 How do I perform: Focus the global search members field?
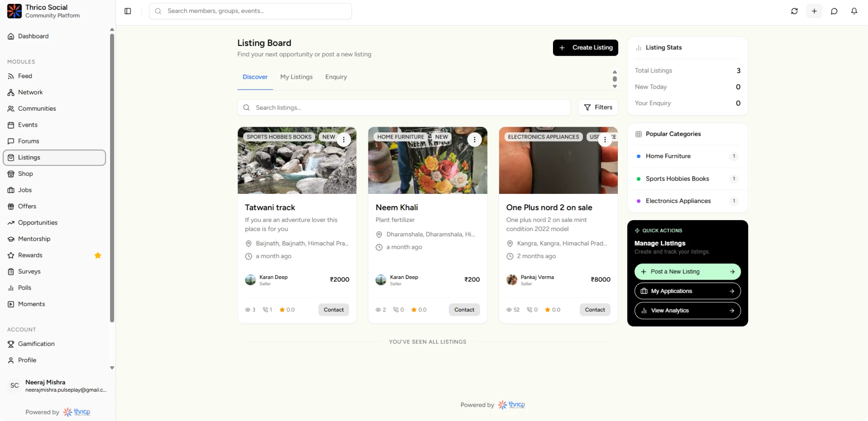click(x=250, y=11)
